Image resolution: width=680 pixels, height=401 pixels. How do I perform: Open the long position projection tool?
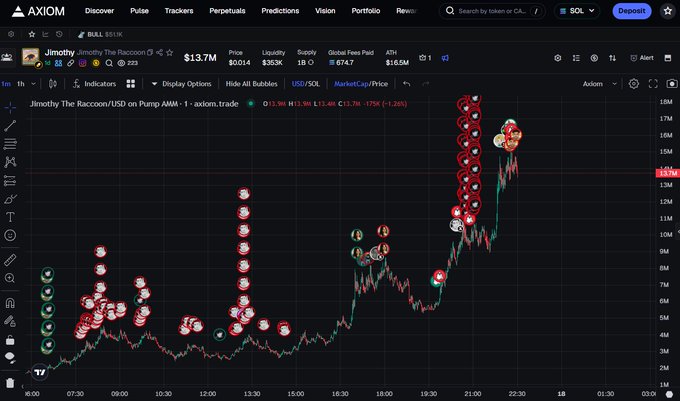pyautogui.click(x=10, y=180)
